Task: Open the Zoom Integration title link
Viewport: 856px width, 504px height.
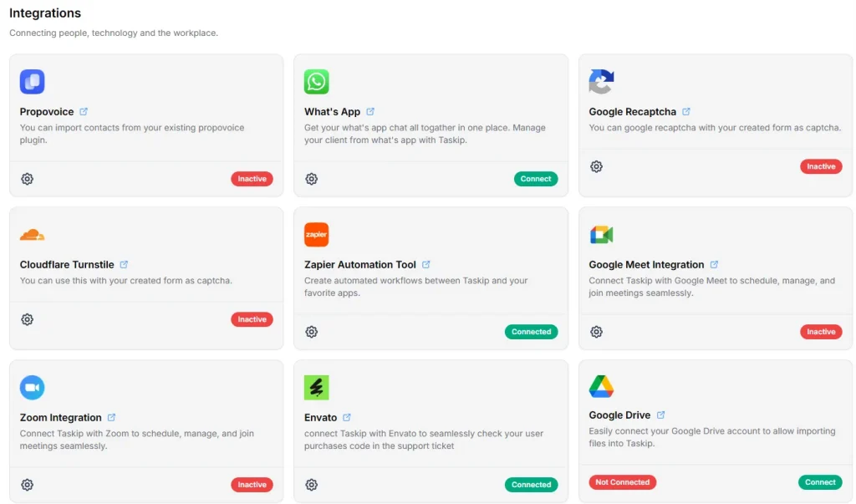Action: (x=60, y=417)
